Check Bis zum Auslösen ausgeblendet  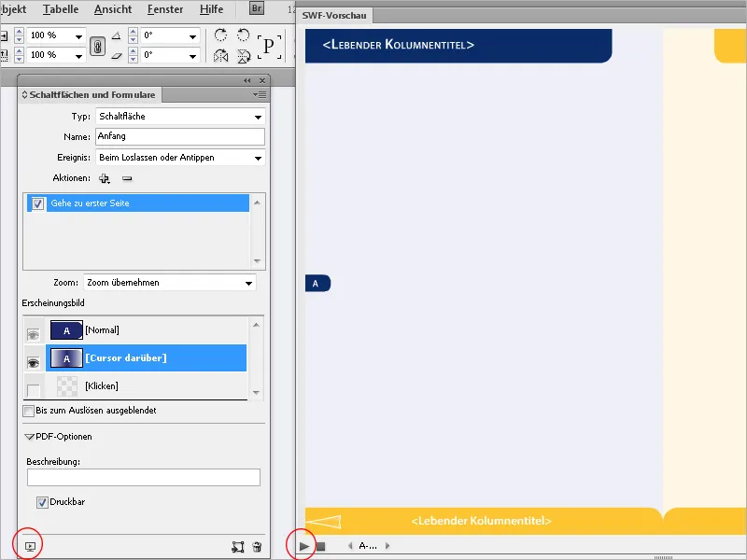click(29, 411)
